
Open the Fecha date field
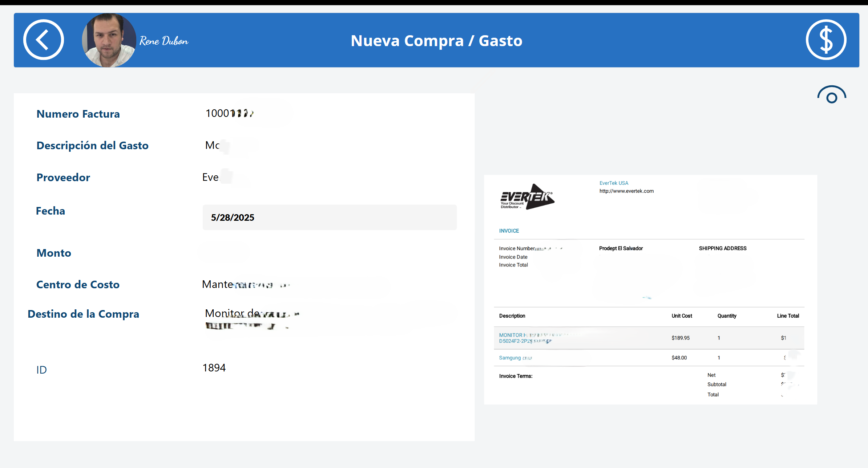329,217
